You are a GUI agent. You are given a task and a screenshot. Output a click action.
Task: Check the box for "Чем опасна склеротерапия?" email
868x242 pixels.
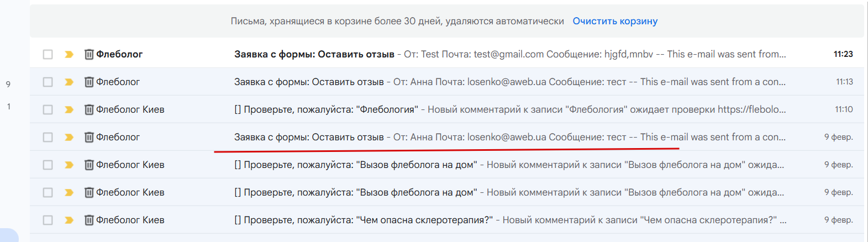click(x=48, y=220)
